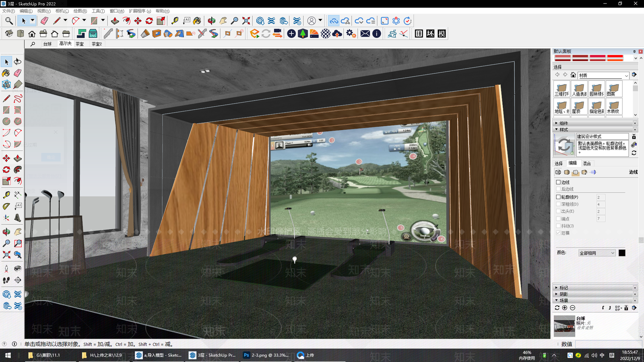
Task: Toggle the 短横 dashes checkbox
Action: (558, 233)
